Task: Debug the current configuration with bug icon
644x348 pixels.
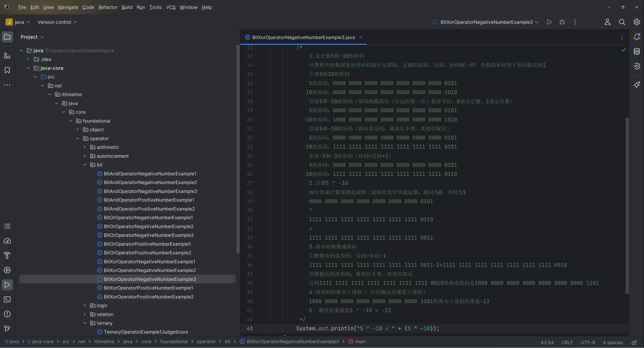Action: click(562, 22)
